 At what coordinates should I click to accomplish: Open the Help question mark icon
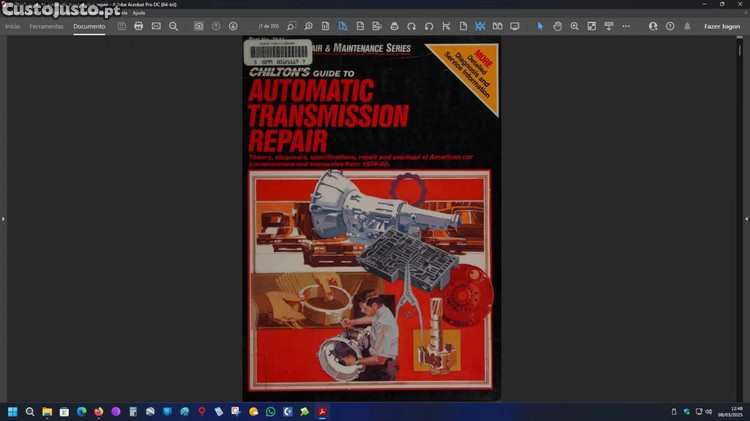[670, 26]
